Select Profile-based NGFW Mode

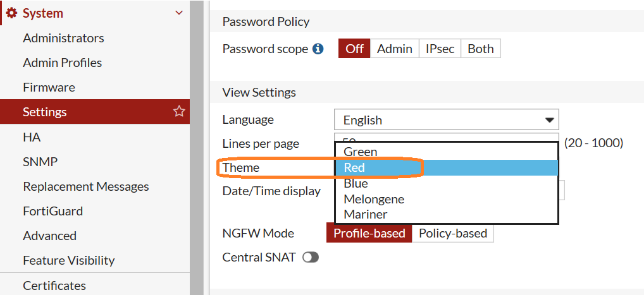pyautogui.click(x=369, y=233)
